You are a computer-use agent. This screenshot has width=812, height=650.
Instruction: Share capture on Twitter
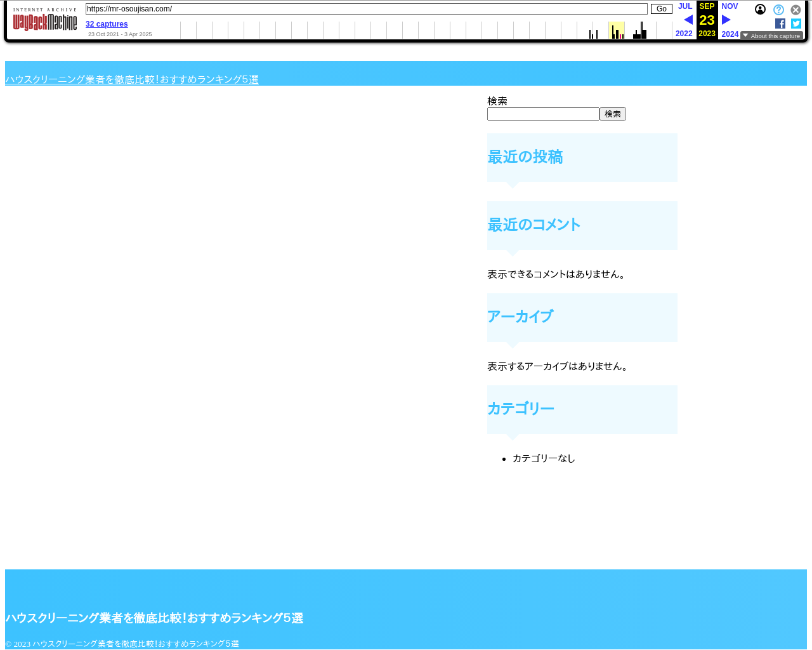point(796,23)
